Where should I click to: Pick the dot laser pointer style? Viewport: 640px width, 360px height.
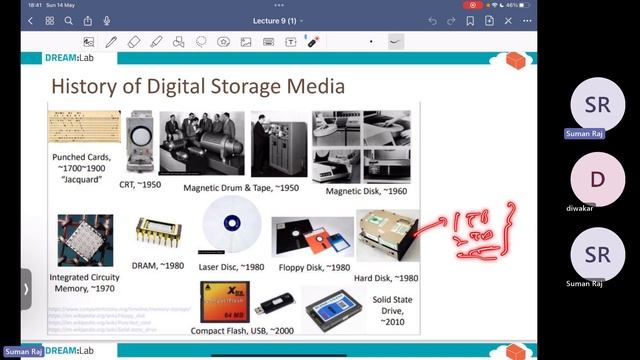371,42
